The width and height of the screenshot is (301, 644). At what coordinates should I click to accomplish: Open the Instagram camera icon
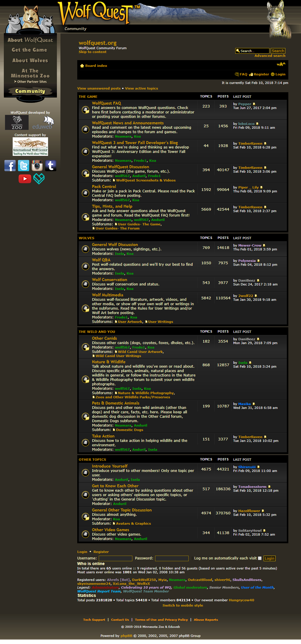pos(37,166)
